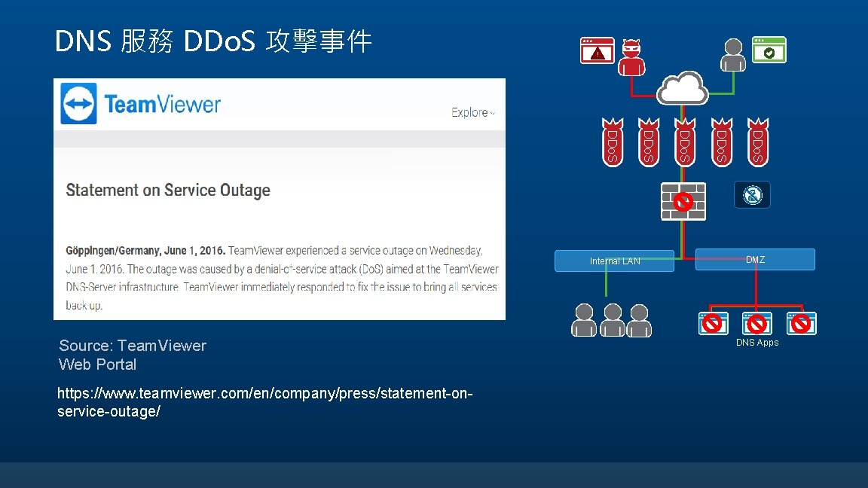Click the middle internal LAN user icon
The height and width of the screenshot is (488, 868).
point(613,320)
